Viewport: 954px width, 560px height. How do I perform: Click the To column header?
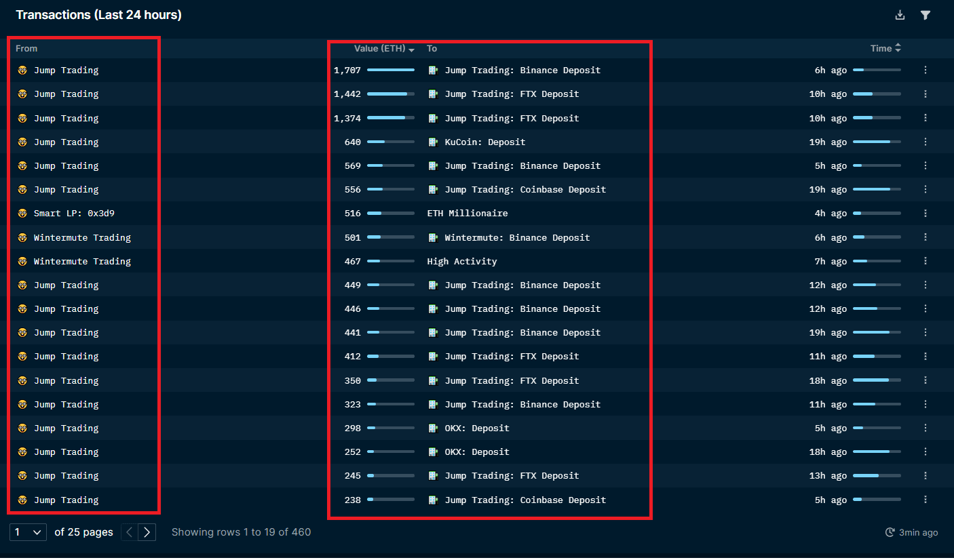tap(432, 48)
